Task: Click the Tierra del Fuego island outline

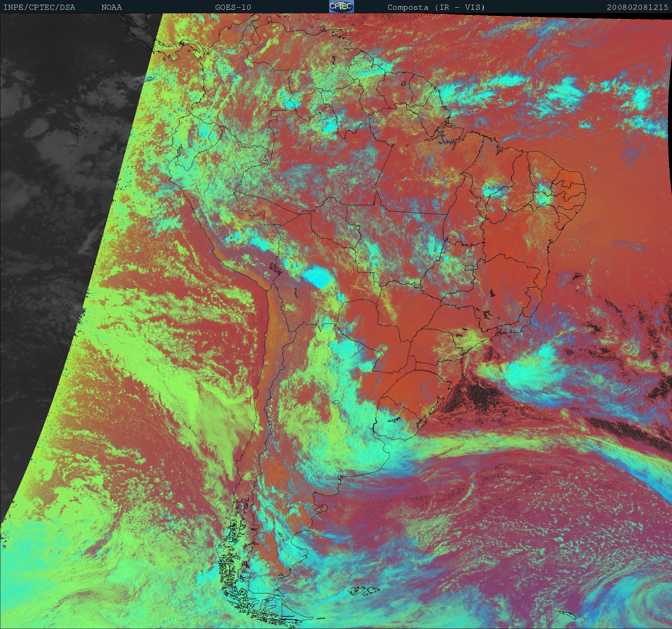Action: pyautogui.click(x=284, y=611)
